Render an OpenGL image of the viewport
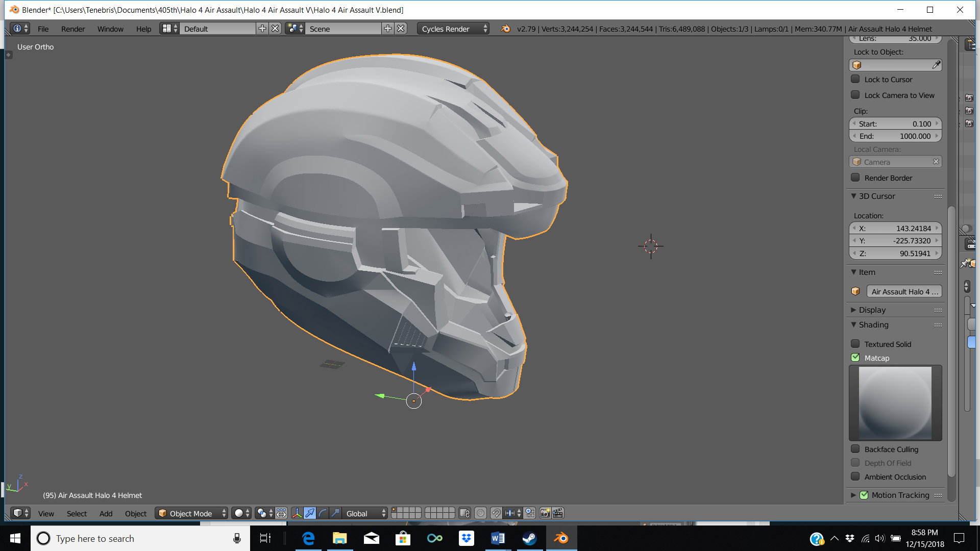This screenshot has height=551, width=980. coord(545,513)
